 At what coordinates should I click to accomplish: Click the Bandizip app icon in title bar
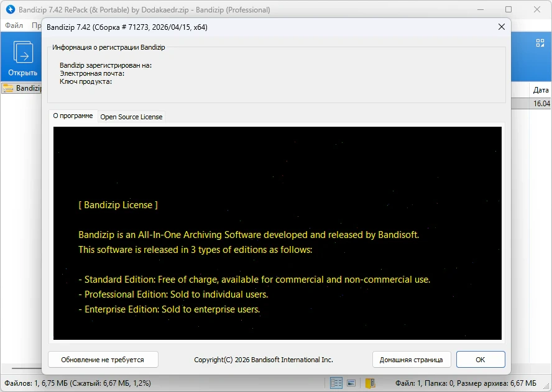11,9
